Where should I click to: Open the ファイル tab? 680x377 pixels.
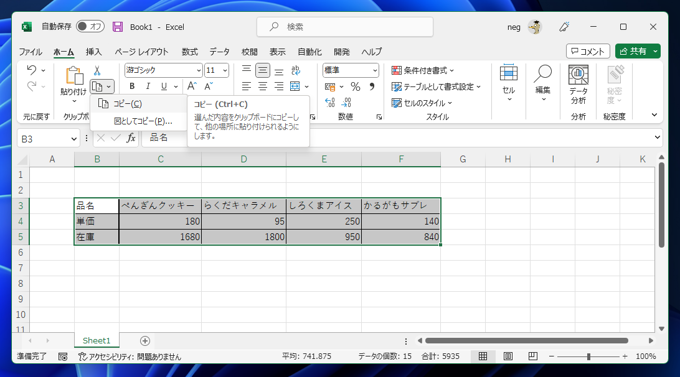[x=30, y=52]
